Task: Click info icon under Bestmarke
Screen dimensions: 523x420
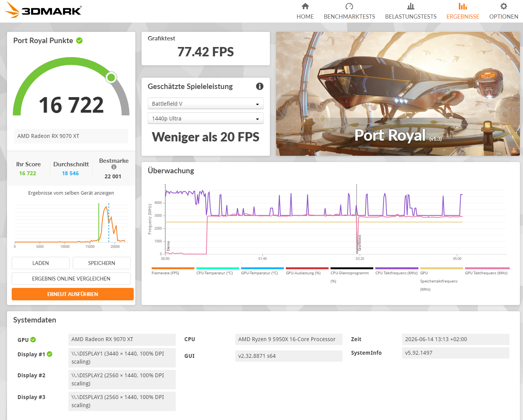Action: [114, 167]
